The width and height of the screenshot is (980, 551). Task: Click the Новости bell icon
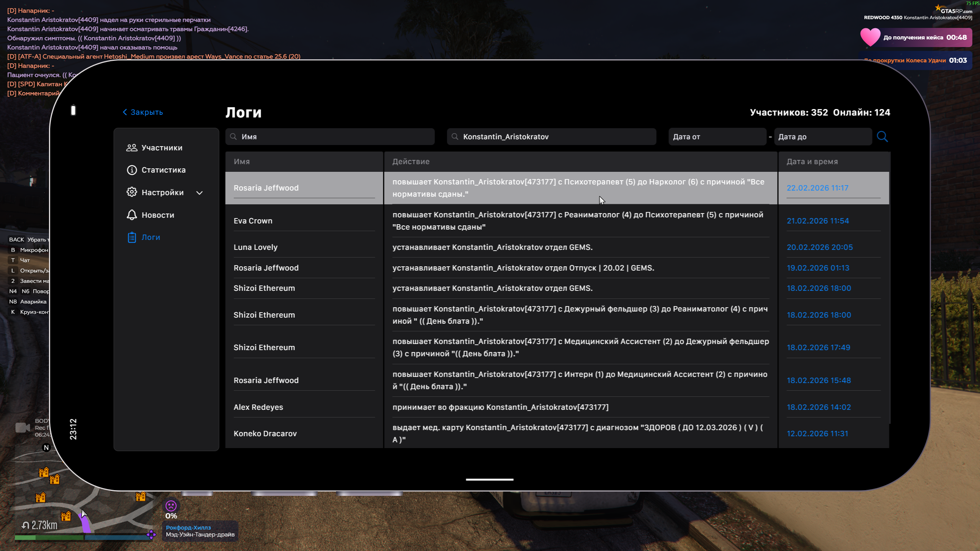(x=132, y=215)
